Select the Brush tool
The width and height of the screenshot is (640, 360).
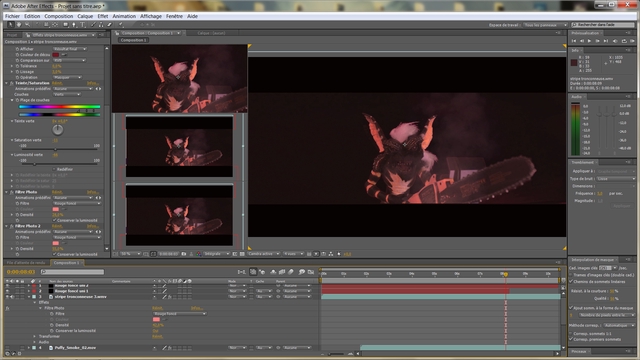click(93, 24)
